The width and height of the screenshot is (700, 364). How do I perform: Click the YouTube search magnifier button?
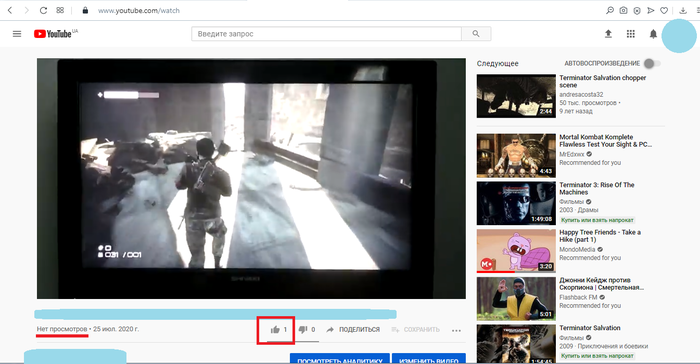(476, 33)
